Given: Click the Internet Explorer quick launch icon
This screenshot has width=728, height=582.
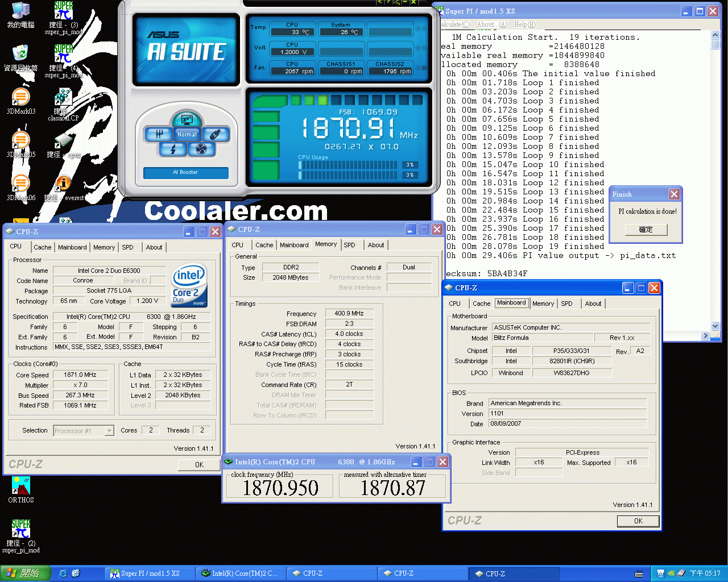Looking at the screenshot, I should click(63, 573).
